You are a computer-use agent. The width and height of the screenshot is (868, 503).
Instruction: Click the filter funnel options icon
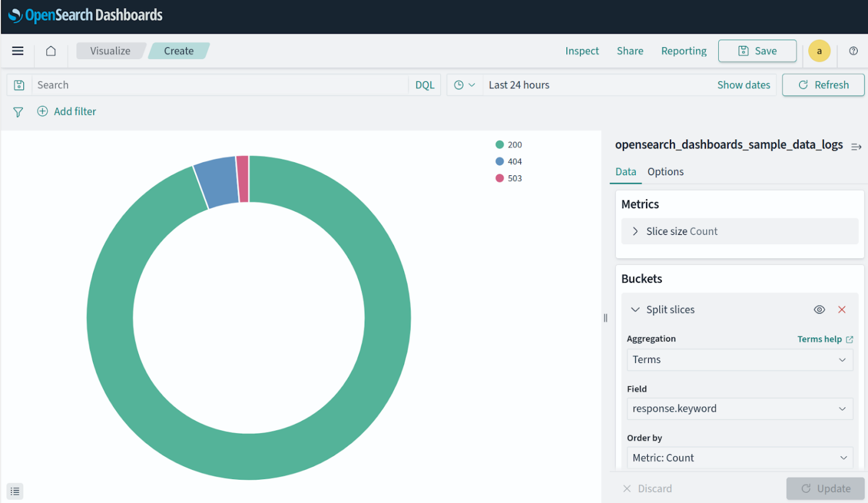tap(18, 112)
